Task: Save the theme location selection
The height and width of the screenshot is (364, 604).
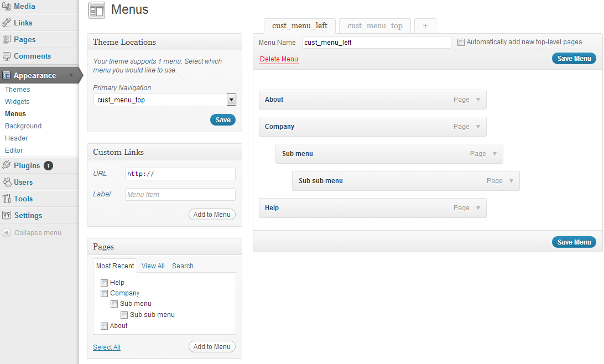Action: [223, 120]
